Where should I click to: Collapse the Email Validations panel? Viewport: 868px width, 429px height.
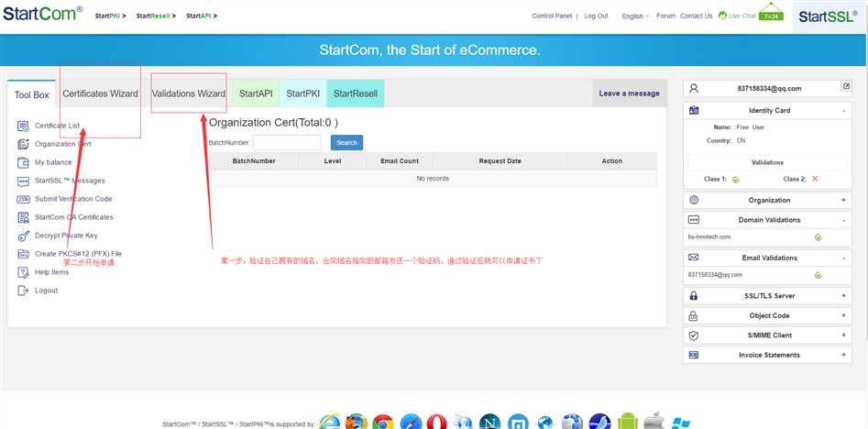point(843,258)
